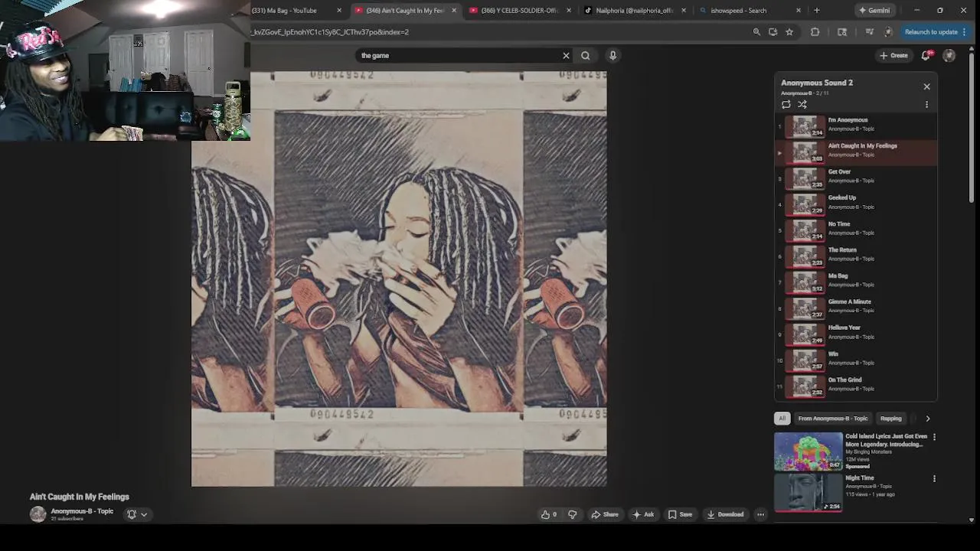Open Chrome profile avatar
Image resolution: width=980 pixels, height=551 pixels.
pos(888,32)
